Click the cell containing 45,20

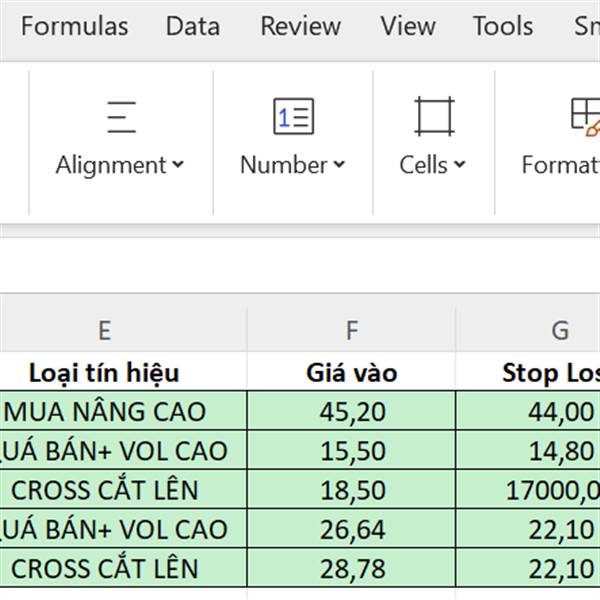pos(351,411)
